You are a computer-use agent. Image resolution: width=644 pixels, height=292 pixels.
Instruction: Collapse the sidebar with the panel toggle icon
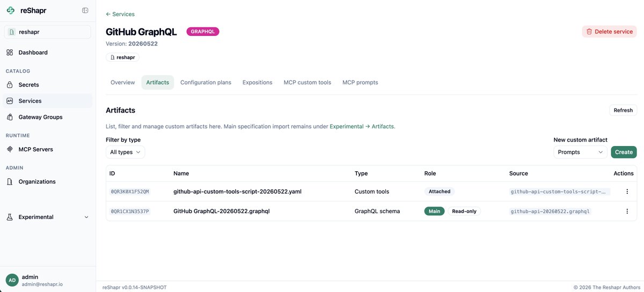[x=85, y=10]
